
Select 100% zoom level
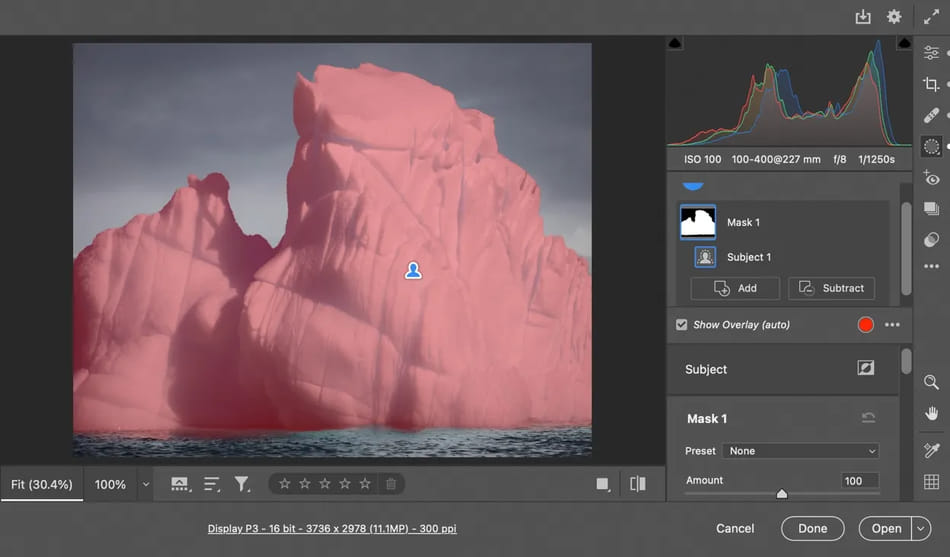click(x=110, y=484)
